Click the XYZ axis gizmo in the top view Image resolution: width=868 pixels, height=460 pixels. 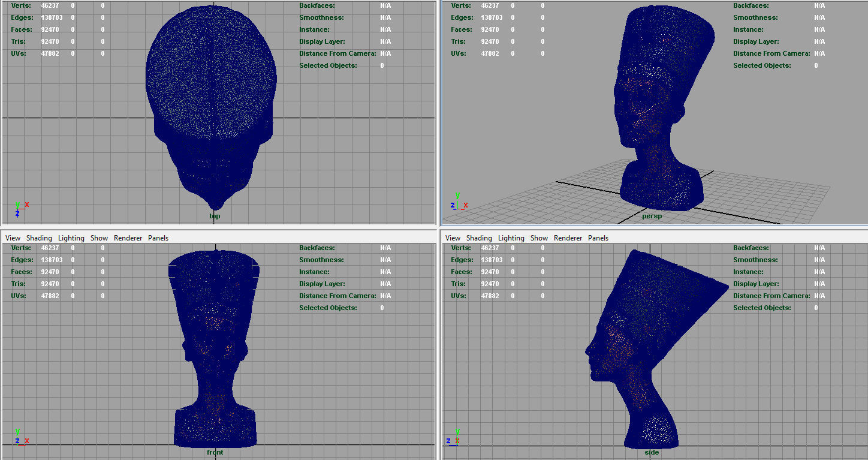21,209
